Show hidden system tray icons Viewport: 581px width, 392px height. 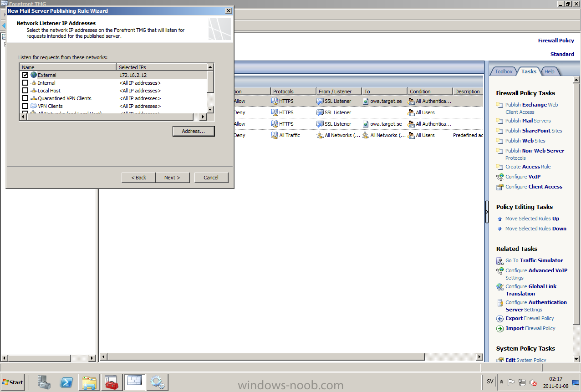click(502, 382)
